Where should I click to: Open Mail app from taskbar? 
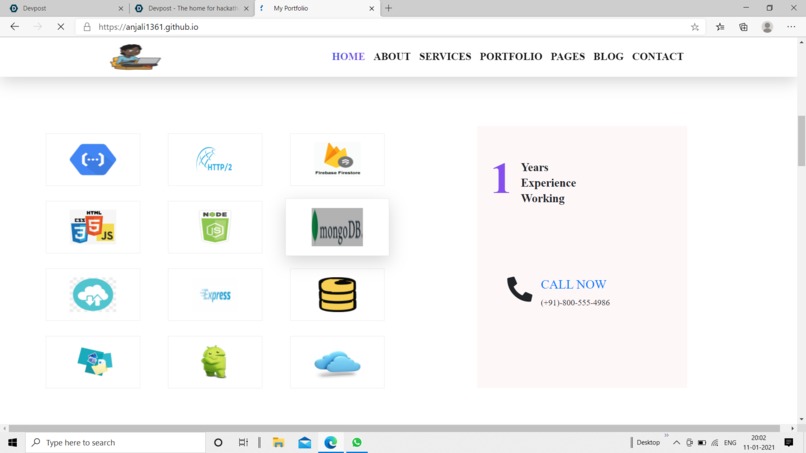pyautogui.click(x=304, y=442)
